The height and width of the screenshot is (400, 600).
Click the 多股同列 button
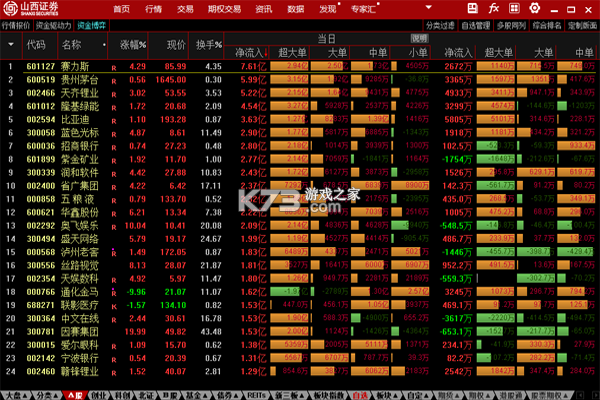511,26
